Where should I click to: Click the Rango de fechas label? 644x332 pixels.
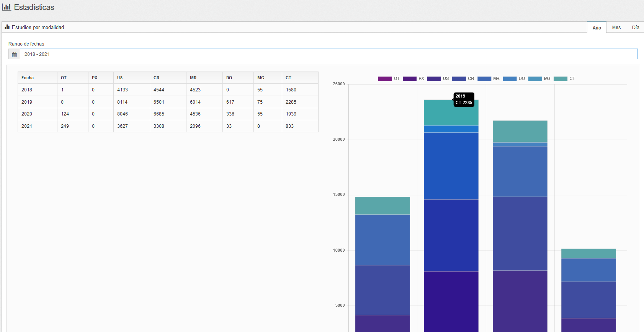(26, 44)
